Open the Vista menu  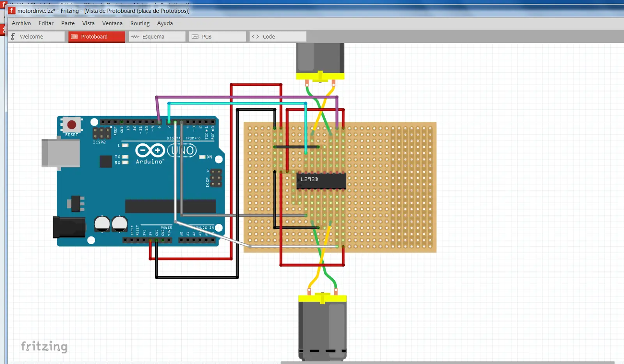click(x=89, y=23)
